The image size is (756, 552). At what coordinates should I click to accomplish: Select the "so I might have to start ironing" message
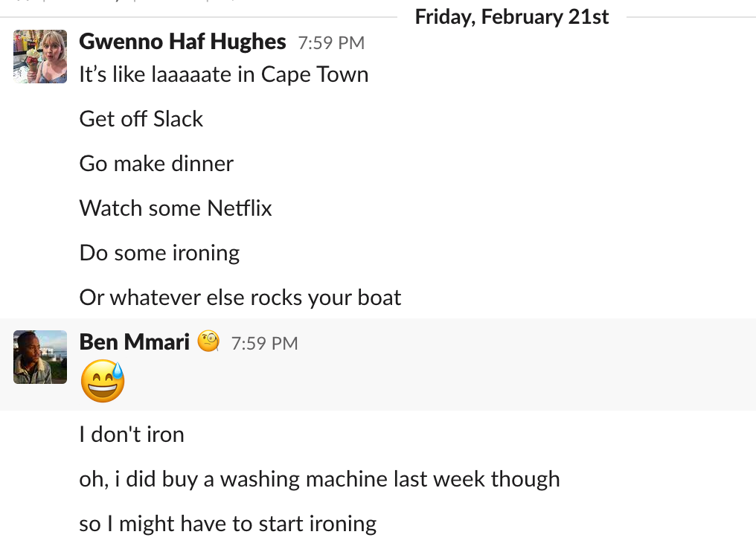pyautogui.click(x=228, y=524)
